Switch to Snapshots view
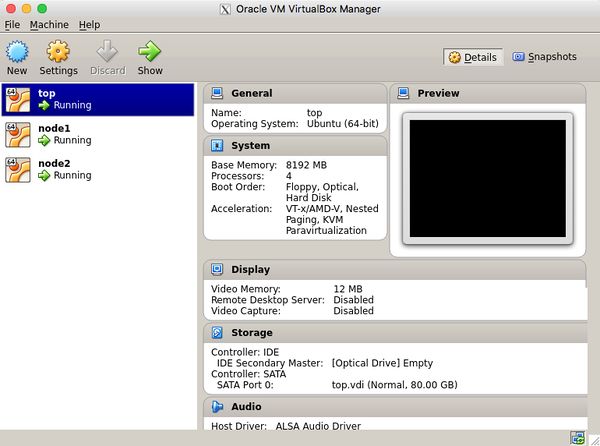The image size is (600, 446). tap(544, 57)
